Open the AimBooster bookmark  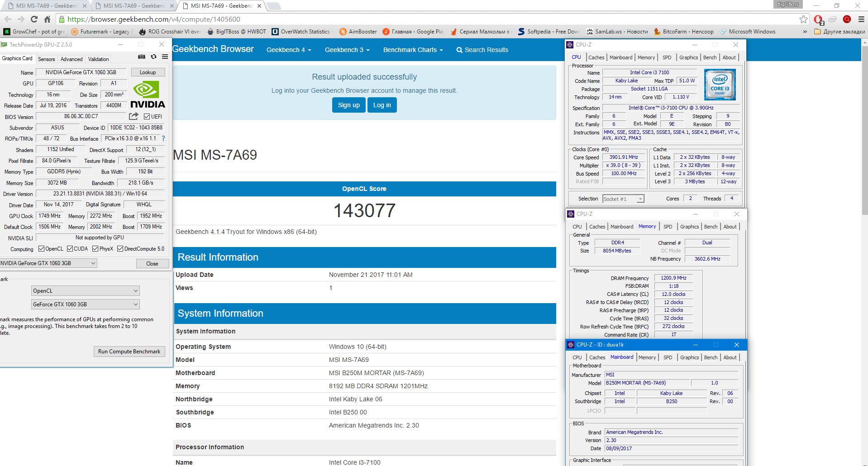point(358,32)
